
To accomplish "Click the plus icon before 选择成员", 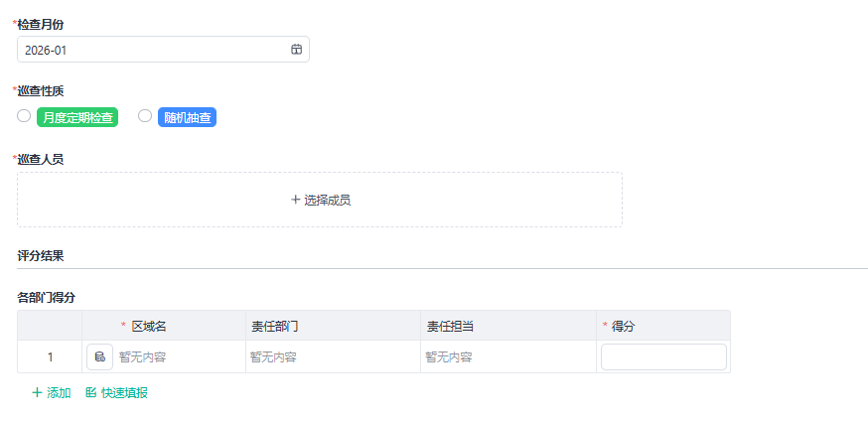I will 295,200.
